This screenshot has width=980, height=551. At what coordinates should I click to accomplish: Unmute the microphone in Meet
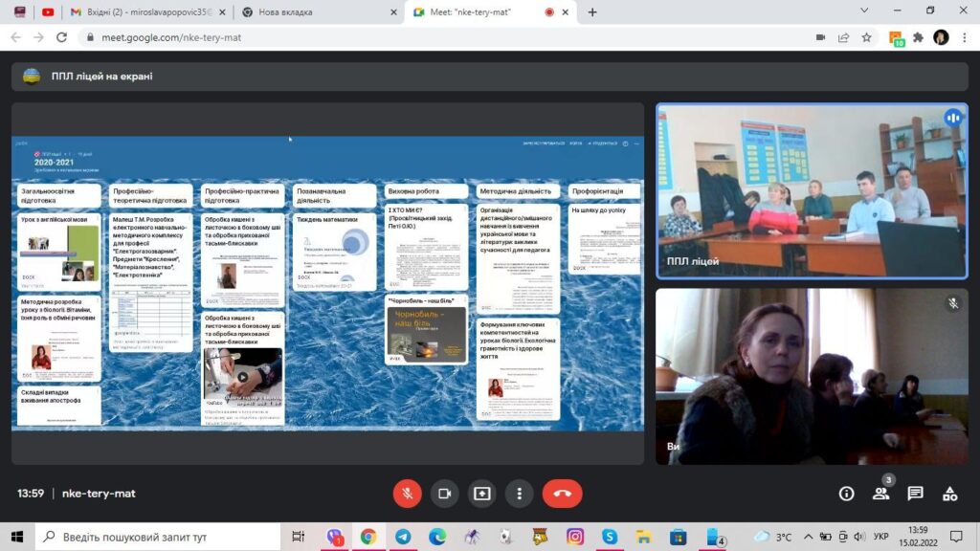pyautogui.click(x=407, y=494)
